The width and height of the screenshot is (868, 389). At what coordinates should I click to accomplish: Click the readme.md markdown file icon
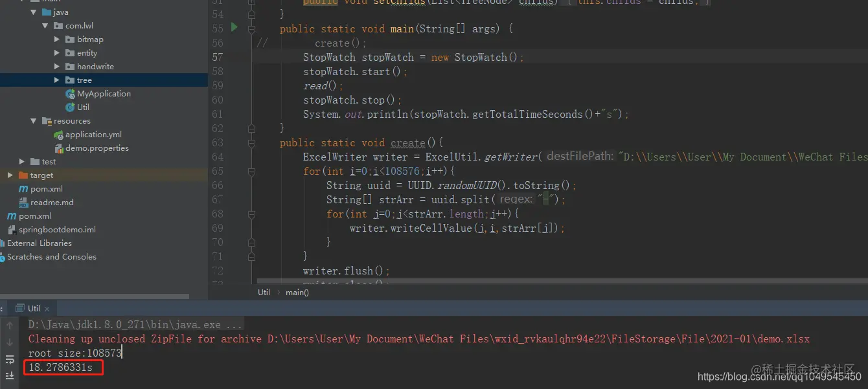24,203
